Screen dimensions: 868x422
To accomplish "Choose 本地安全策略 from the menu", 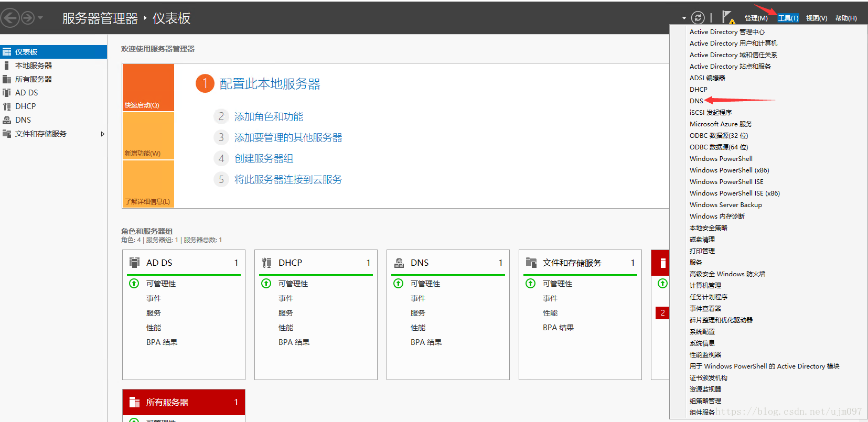I will [x=708, y=228].
